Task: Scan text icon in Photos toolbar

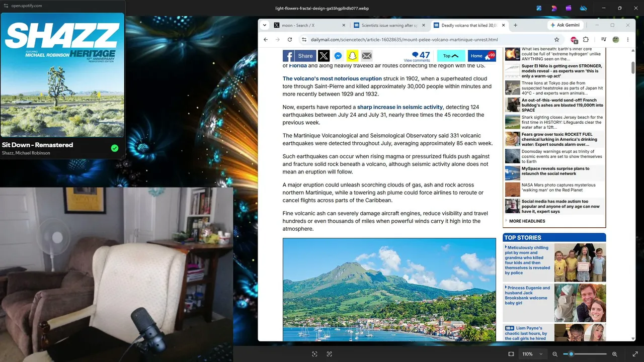Action: click(x=330, y=354)
